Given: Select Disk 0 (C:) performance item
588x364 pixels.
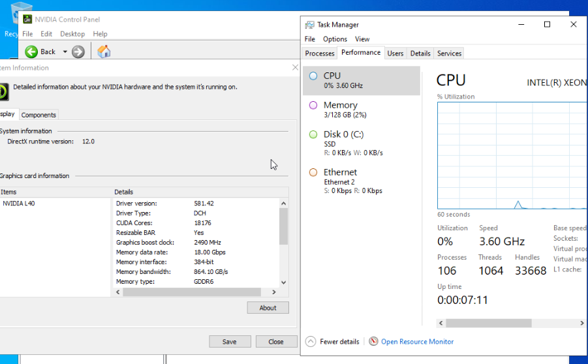Looking at the screenshot, I should [361, 143].
